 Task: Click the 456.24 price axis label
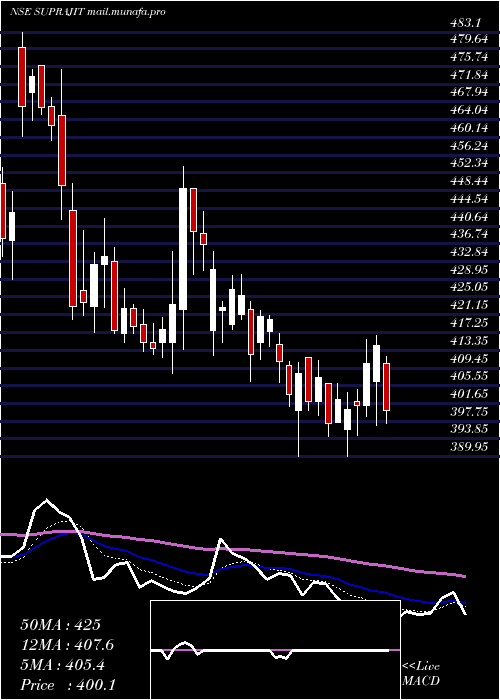468,146
